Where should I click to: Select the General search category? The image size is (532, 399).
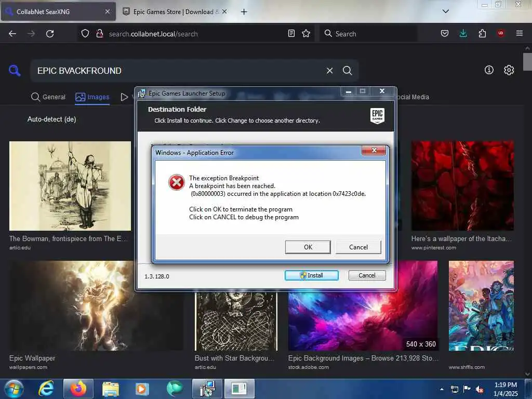(x=48, y=97)
